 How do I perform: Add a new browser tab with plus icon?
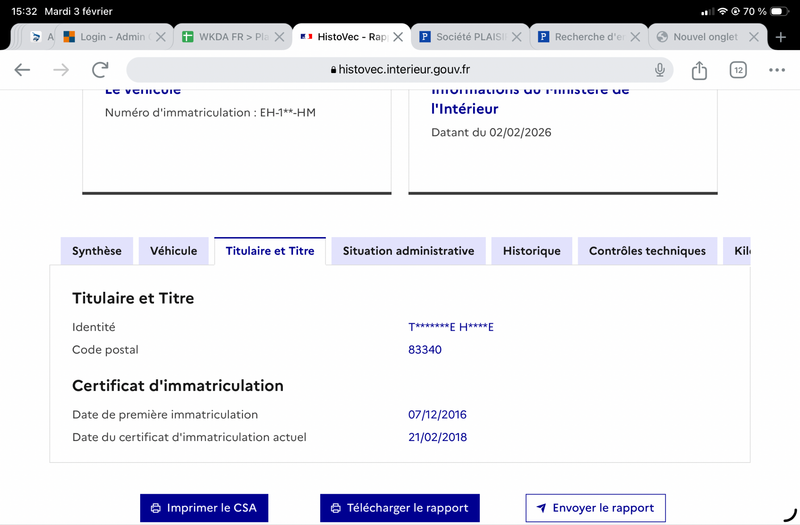[x=781, y=37]
